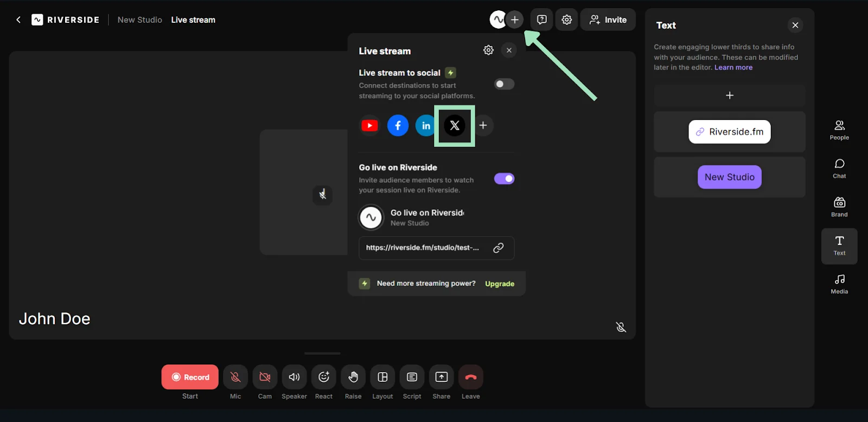This screenshot has height=422, width=868.
Task: Click the John Doe name label
Action: 54,319
